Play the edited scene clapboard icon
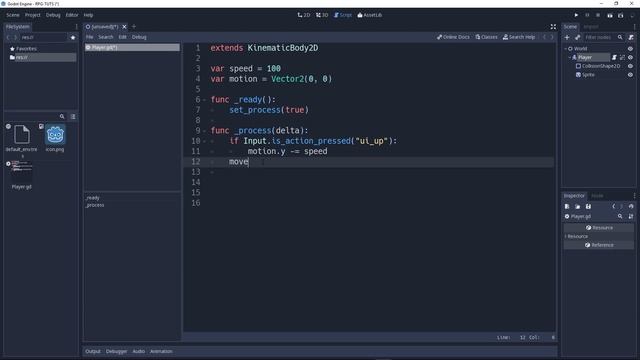640x360 pixels. point(610,15)
